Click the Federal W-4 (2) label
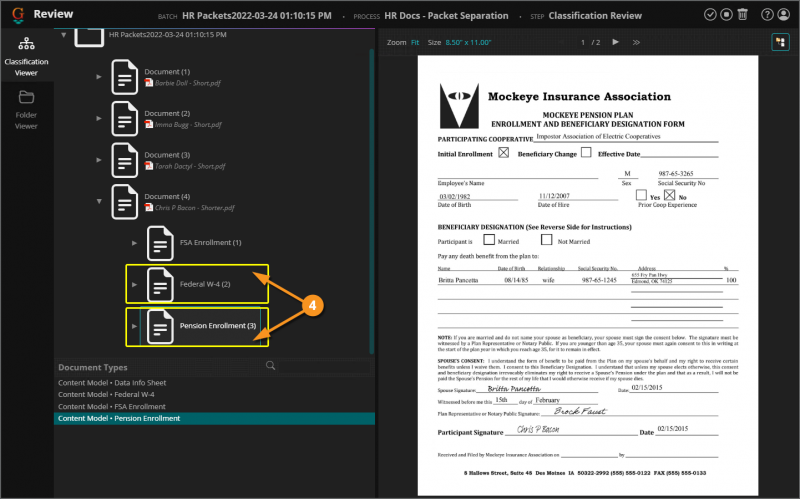Image resolution: width=800 pixels, height=499 pixels. coord(205,284)
